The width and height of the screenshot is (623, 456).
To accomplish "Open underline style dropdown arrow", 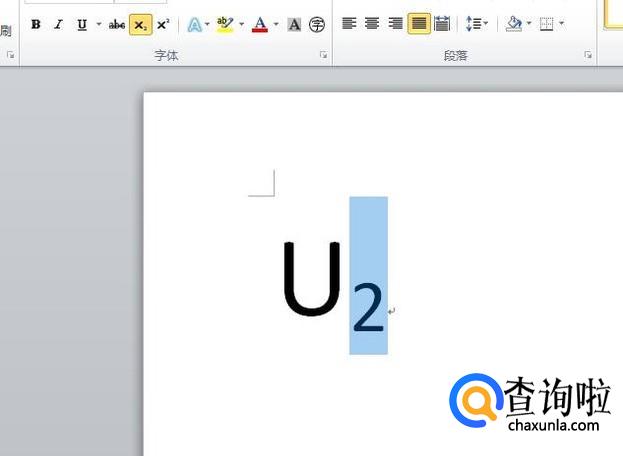I will coord(98,24).
